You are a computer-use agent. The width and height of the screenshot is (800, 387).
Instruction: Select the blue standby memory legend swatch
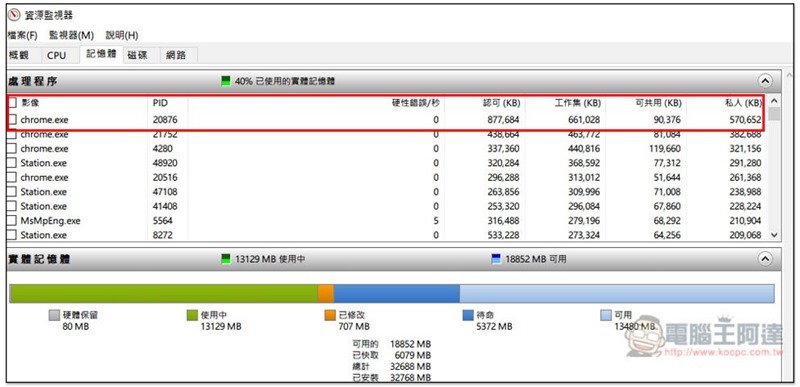468,315
